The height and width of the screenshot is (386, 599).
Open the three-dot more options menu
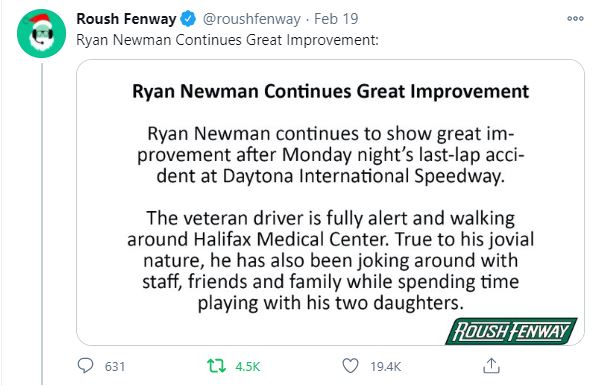[x=575, y=18]
